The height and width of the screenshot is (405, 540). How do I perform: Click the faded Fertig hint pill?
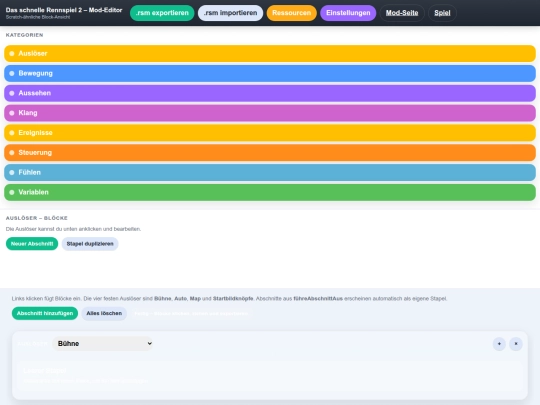[191, 313]
